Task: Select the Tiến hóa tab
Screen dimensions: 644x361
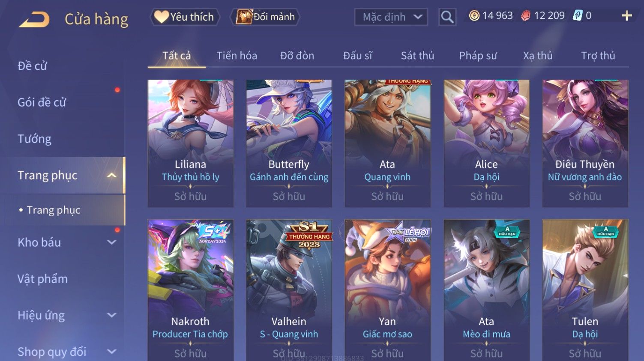Action: tap(237, 56)
